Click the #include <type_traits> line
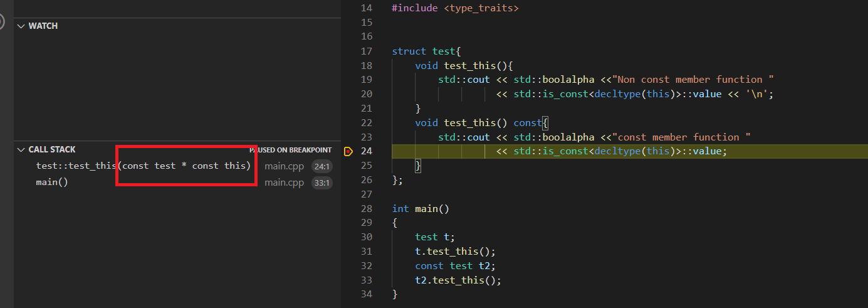This screenshot has height=308, width=868. click(x=455, y=8)
